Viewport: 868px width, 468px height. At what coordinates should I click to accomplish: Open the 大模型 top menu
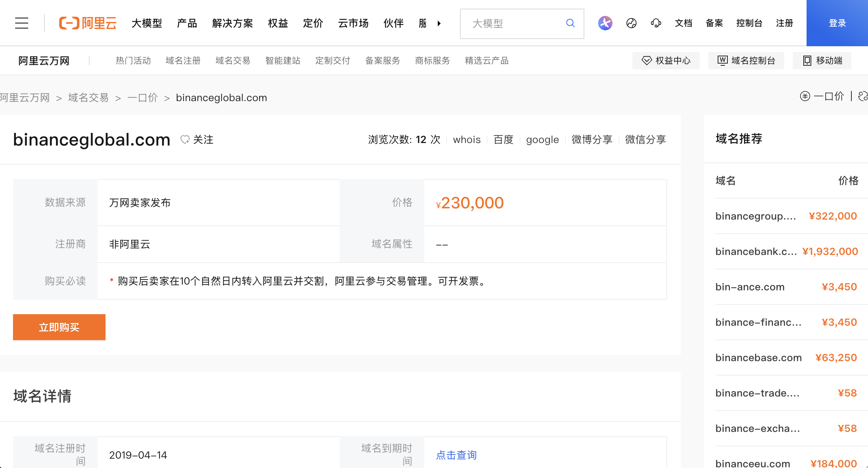(147, 23)
